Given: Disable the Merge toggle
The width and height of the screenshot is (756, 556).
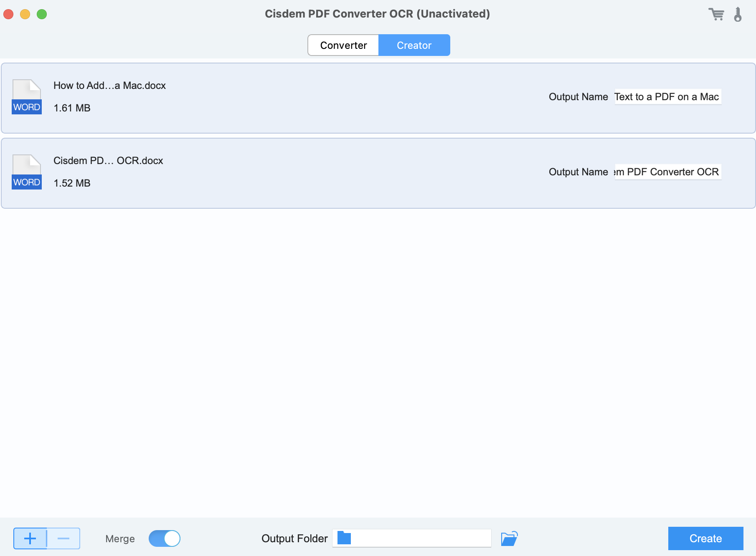Looking at the screenshot, I should click(x=165, y=538).
